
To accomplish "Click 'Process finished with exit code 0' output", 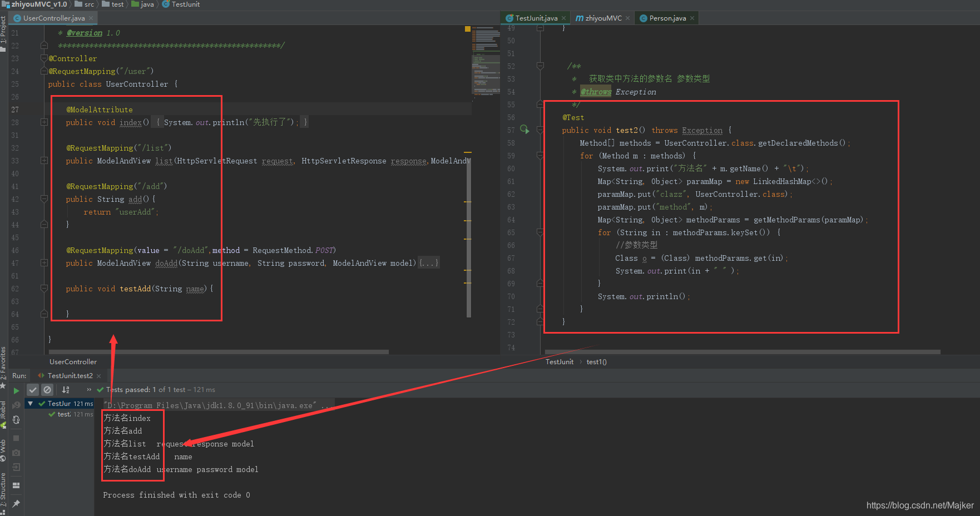I will [x=176, y=495].
